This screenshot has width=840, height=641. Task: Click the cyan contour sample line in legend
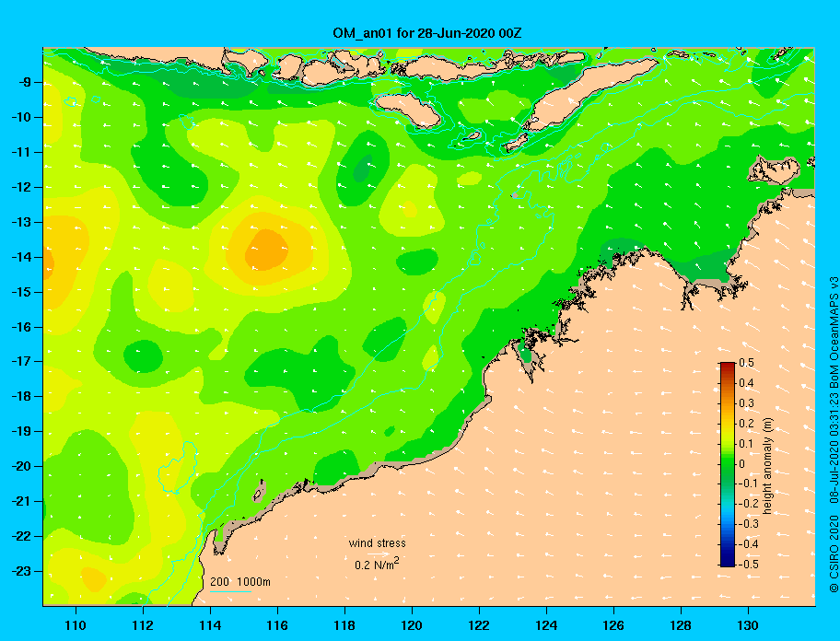tap(230, 591)
